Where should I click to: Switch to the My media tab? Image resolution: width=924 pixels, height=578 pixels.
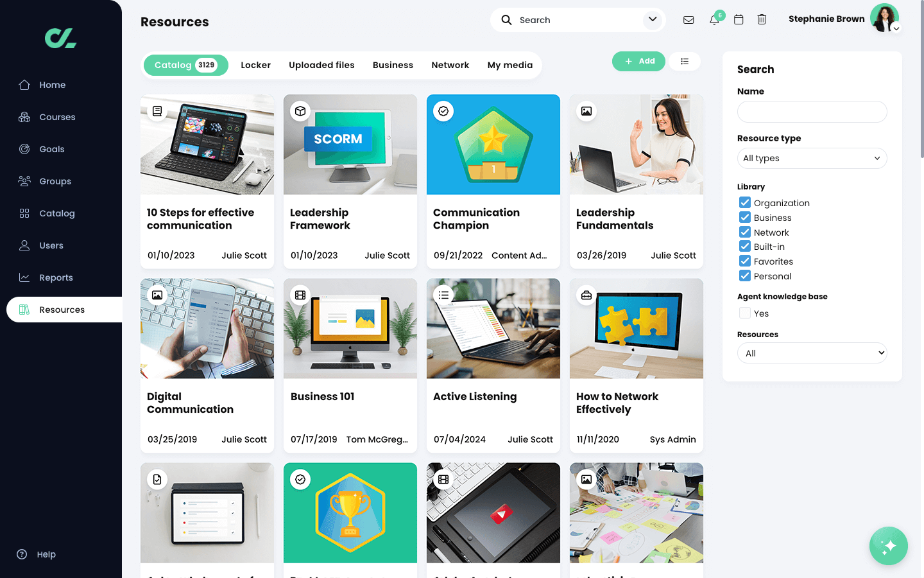(510, 65)
